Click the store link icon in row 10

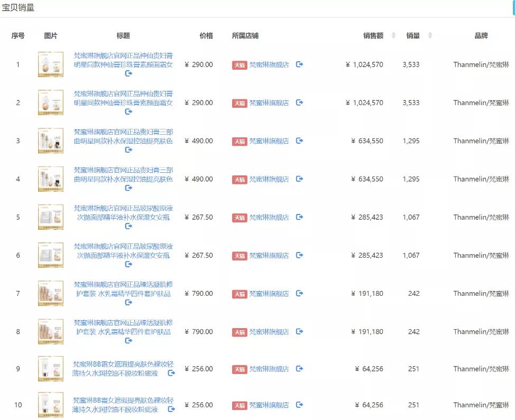click(299, 405)
